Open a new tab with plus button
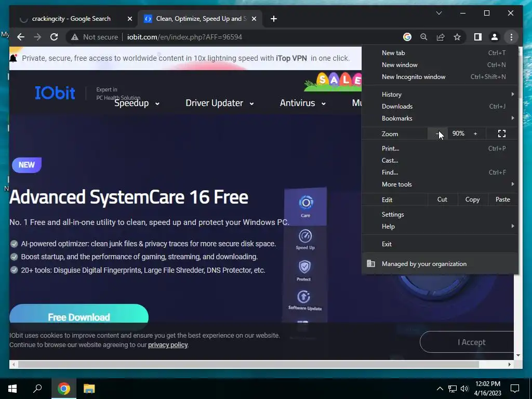 click(x=274, y=19)
